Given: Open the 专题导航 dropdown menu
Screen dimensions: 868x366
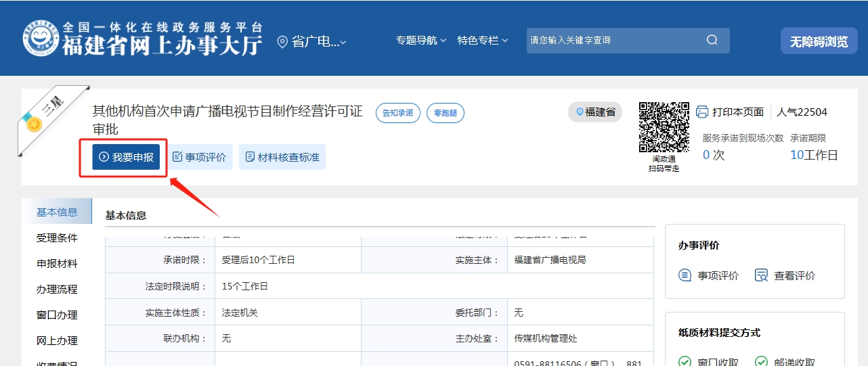Looking at the screenshot, I should (421, 41).
